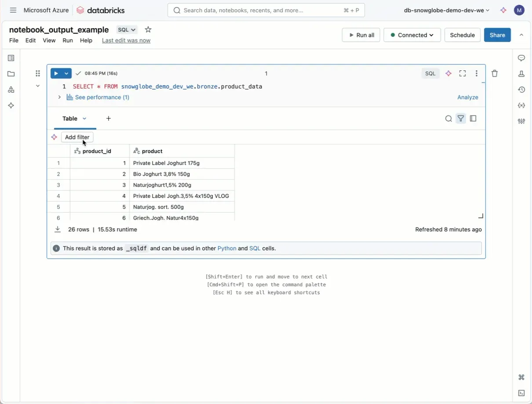Open the cell Assistant sparkle icon

click(448, 73)
